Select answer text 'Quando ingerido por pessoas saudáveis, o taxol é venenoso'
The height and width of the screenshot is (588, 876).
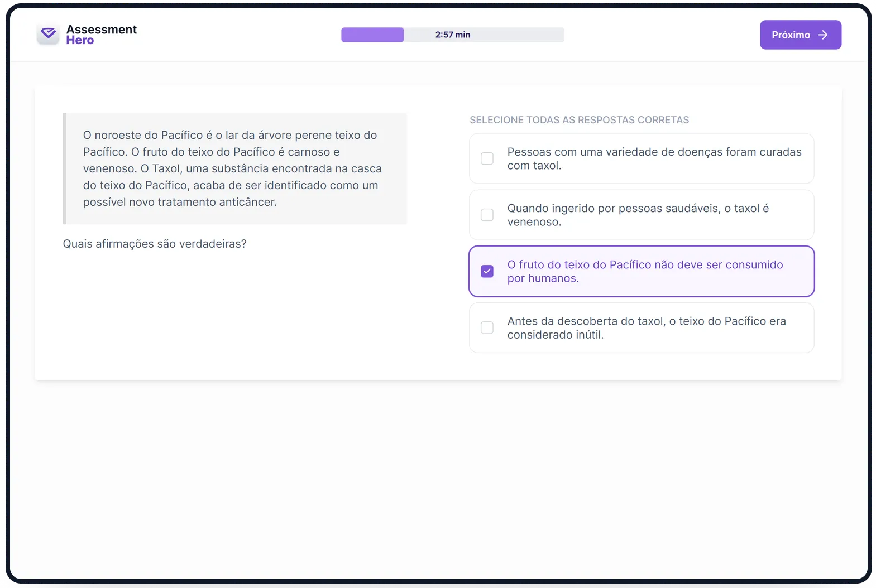pyautogui.click(x=638, y=215)
